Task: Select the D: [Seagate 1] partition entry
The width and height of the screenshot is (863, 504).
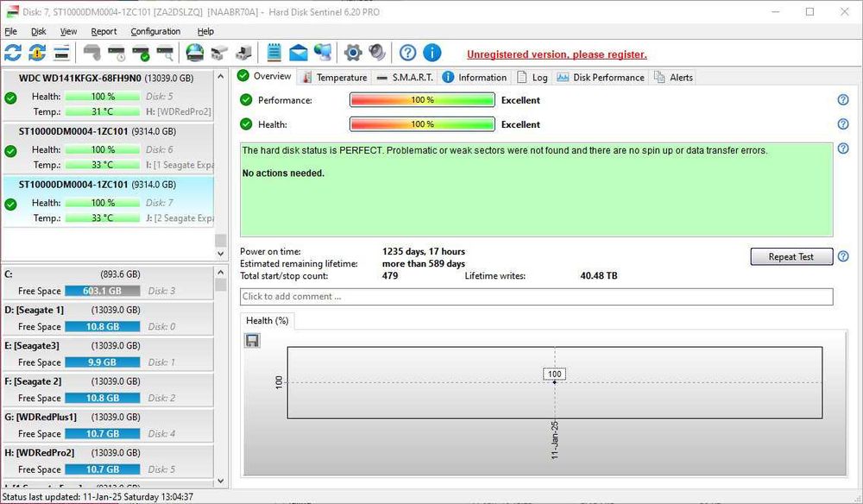Action: point(108,318)
